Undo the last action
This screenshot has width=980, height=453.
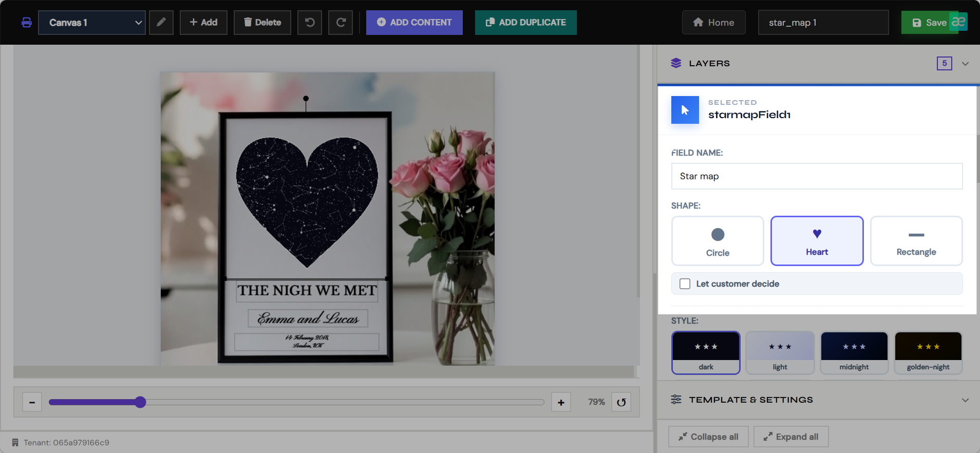pos(310,23)
